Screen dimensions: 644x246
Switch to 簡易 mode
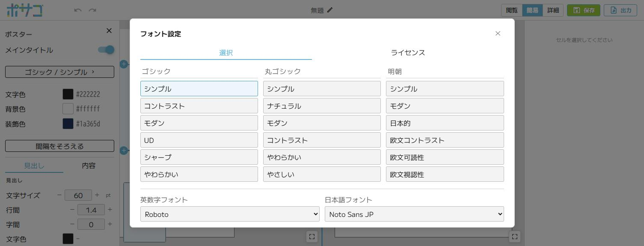pos(532,10)
